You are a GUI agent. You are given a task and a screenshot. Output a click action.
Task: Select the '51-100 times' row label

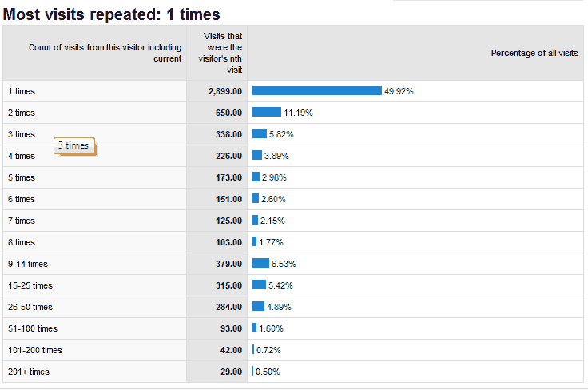coord(30,328)
